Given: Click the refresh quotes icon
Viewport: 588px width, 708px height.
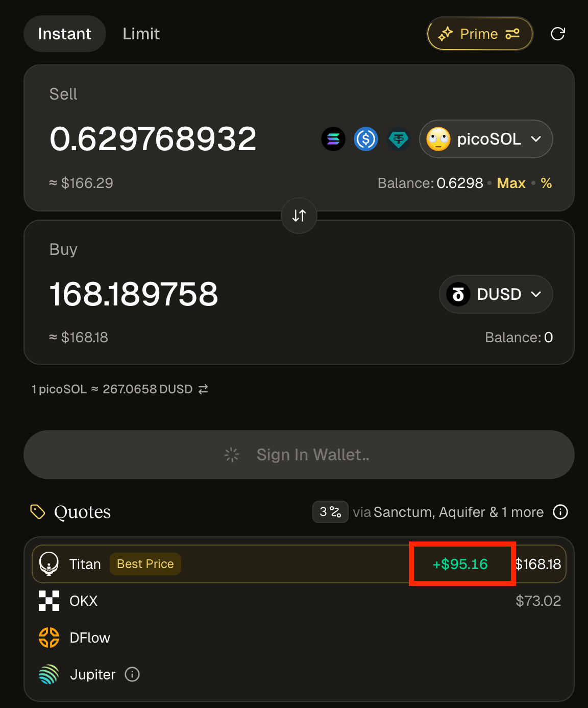Looking at the screenshot, I should pos(558,34).
